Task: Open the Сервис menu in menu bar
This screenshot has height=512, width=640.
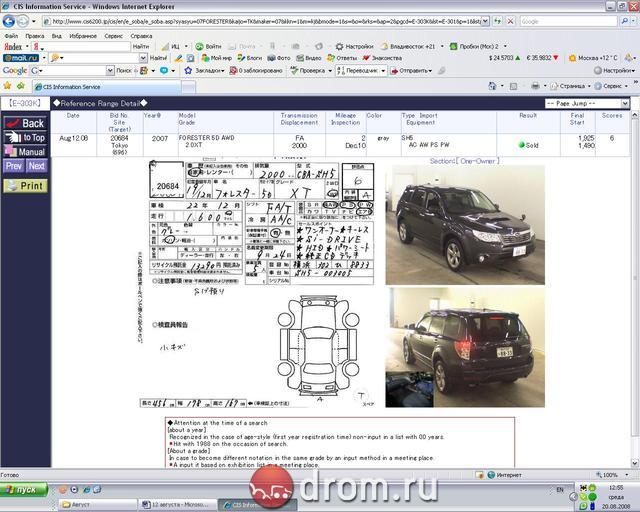Action: click(113, 36)
